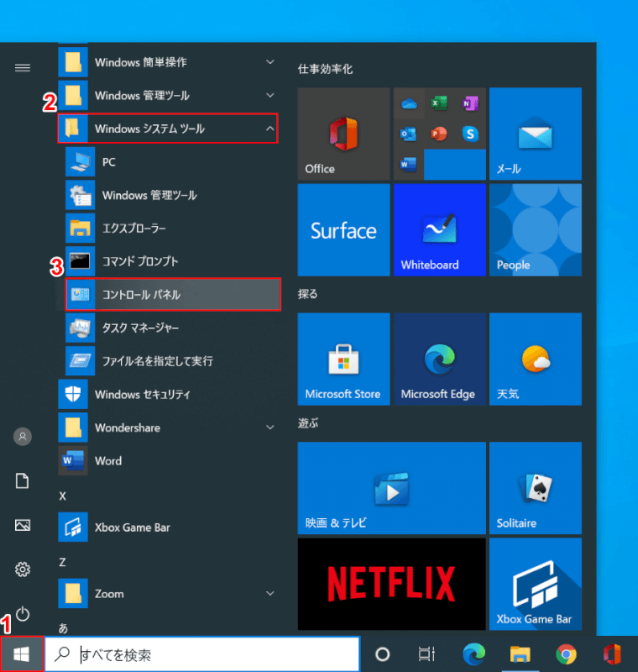Screen dimensions: 638x672
Task: Launch Xbox Game Bar from app list
Action: pos(169,528)
